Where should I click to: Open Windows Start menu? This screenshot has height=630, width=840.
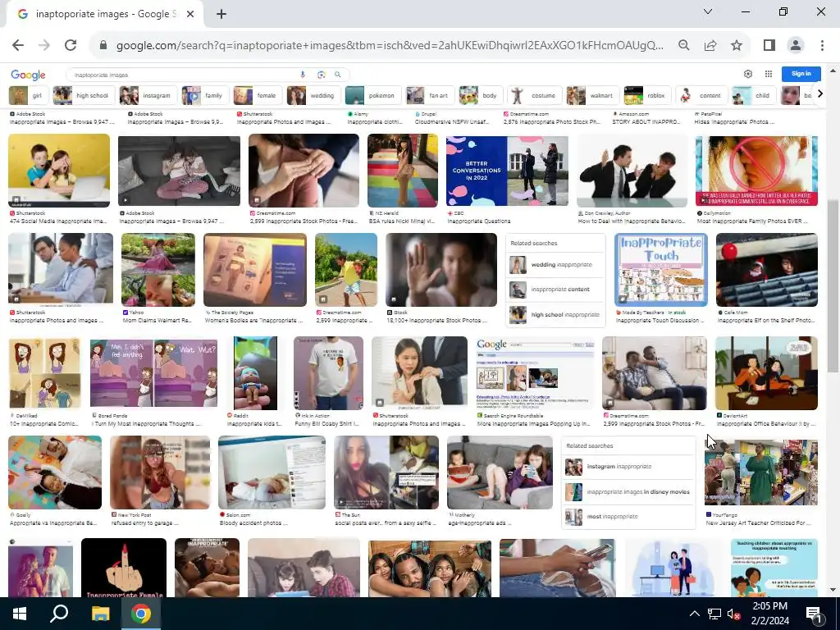[20, 614]
